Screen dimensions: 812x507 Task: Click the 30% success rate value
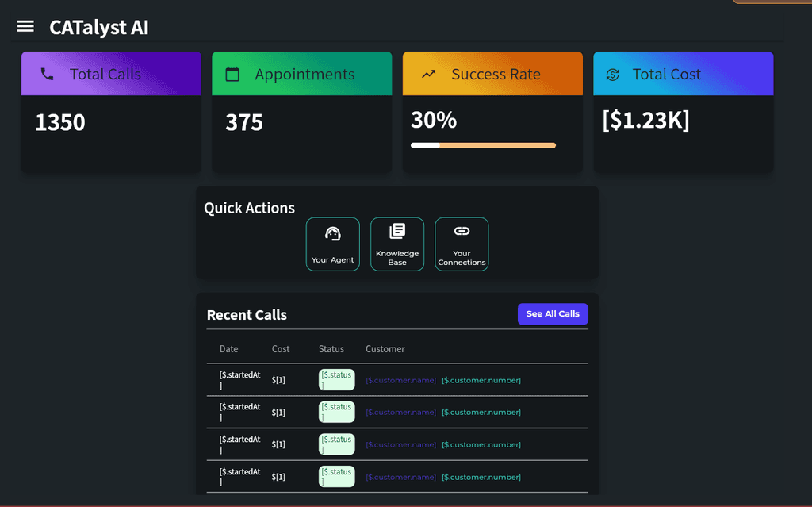pos(434,120)
